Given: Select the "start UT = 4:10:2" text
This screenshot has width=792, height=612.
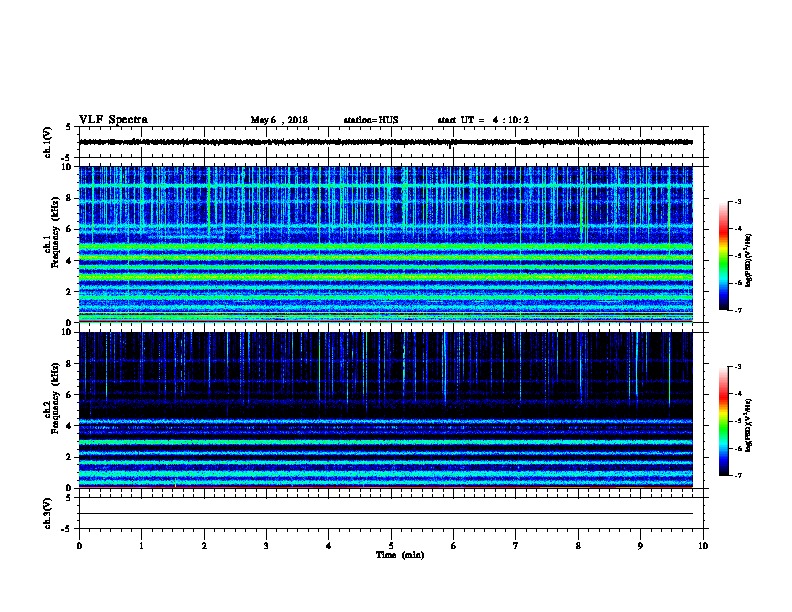Looking at the screenshot, I should pyautogui.click(x=483, y=120).
